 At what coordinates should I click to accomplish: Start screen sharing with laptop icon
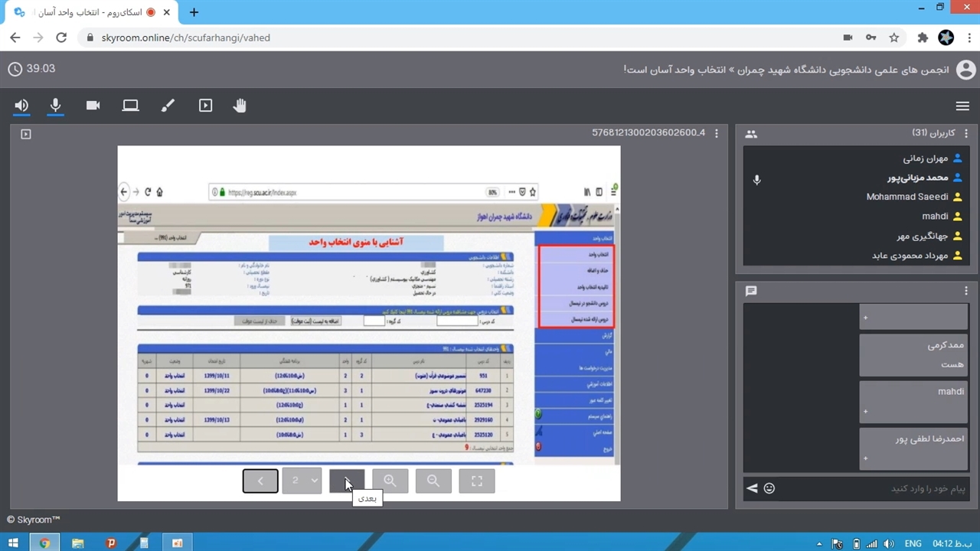click(x=130, y=106)
